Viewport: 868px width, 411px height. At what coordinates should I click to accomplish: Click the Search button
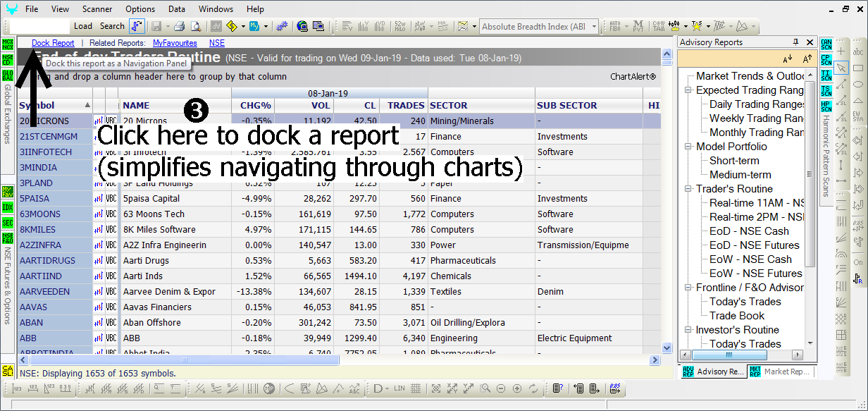(112, 26)
